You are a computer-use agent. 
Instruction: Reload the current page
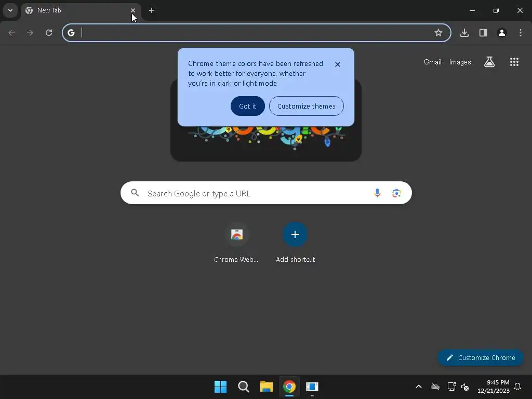[49, 33]
